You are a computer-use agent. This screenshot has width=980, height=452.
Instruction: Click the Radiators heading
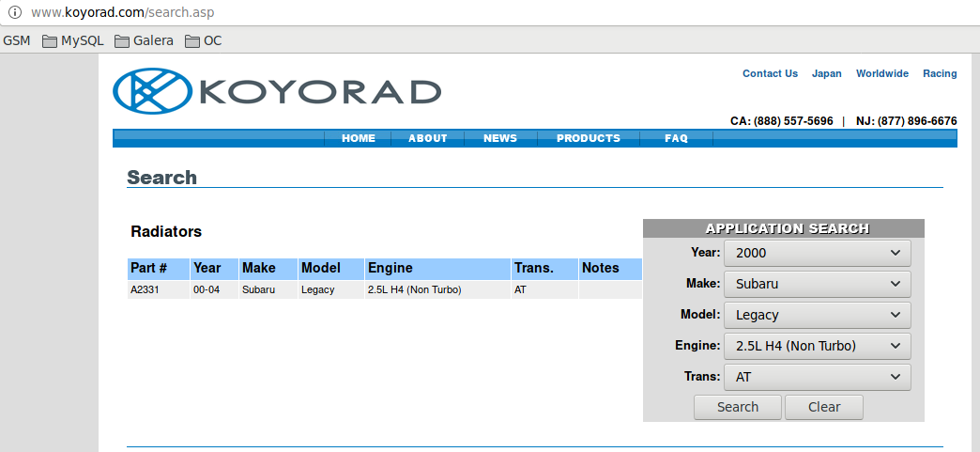(x=166, y=231)
